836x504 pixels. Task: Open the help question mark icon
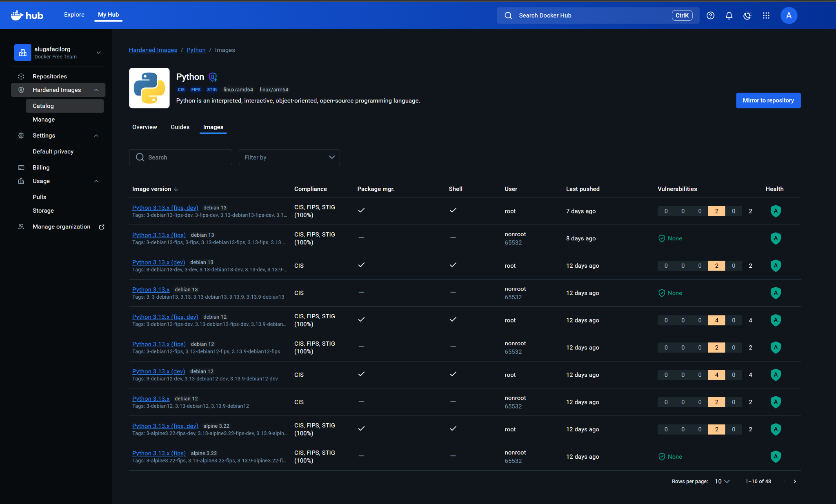pos(710,15)
